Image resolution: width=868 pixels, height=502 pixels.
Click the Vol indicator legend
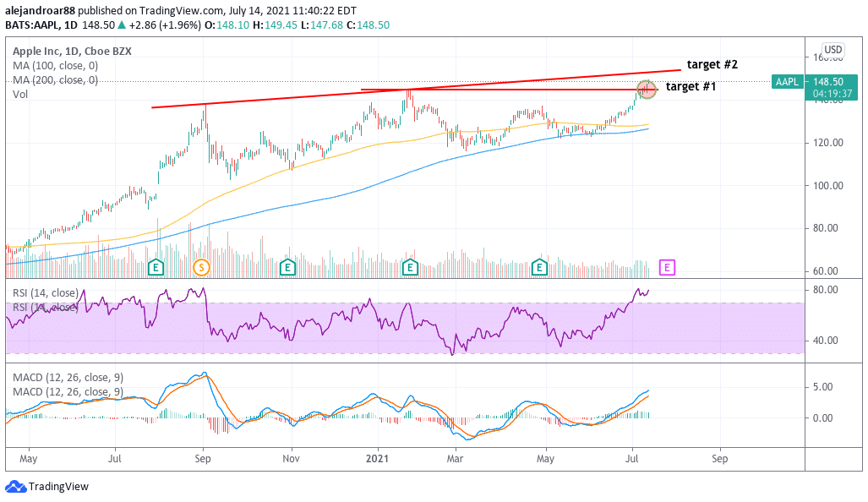coord(20,94)
